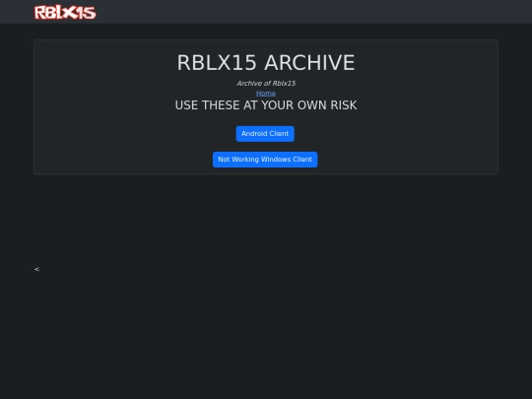This screenshot has width=532, height=399.
Task: Open the Home link
Action: coord(266,93)
